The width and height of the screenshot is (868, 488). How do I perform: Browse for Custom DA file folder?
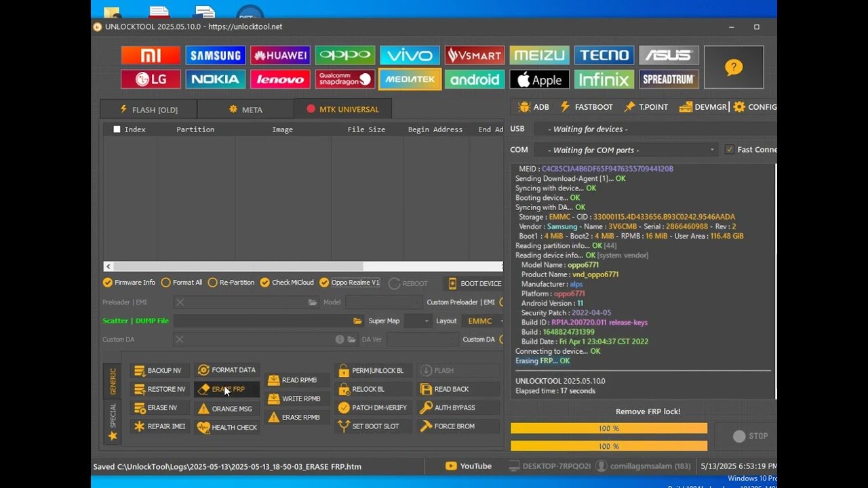[352, 340]
